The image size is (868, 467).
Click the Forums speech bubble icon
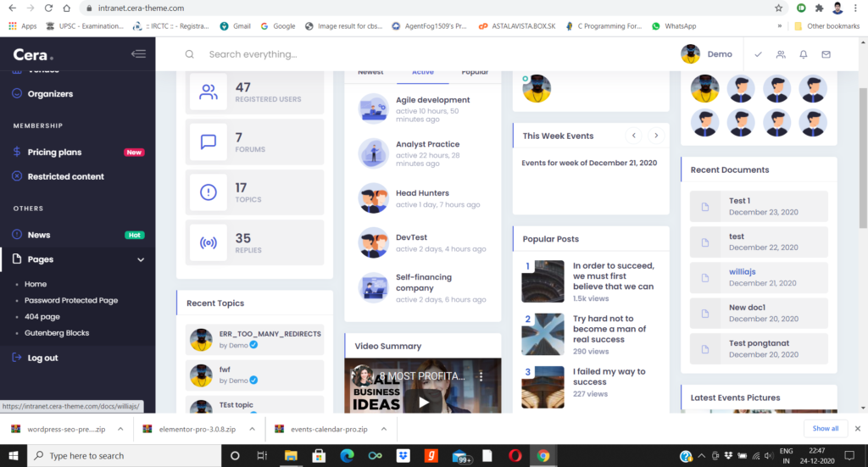tap(209, 142)
